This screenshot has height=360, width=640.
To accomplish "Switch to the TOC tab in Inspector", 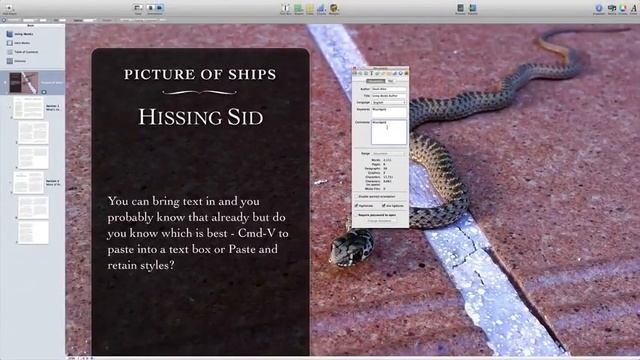I will tap(391, 81).
